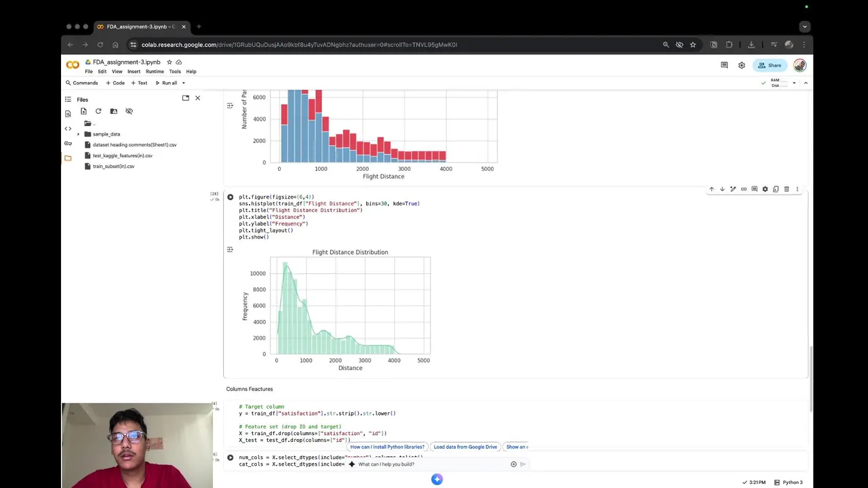868x488 pixels.
Task: Open the notebook comments icon
Action: tap(724, 65)
